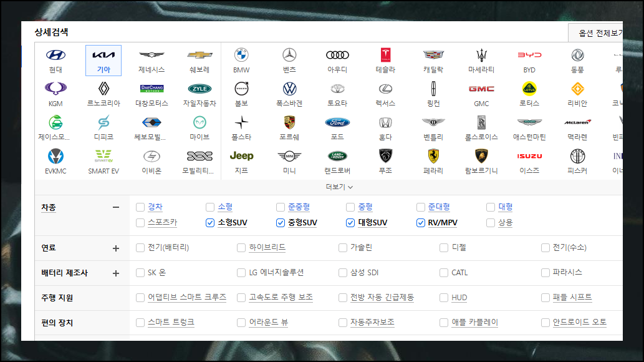Screen dimensions: 644x362
Task: Click the 중형 vehicle type link
Action: click(365, 207)
